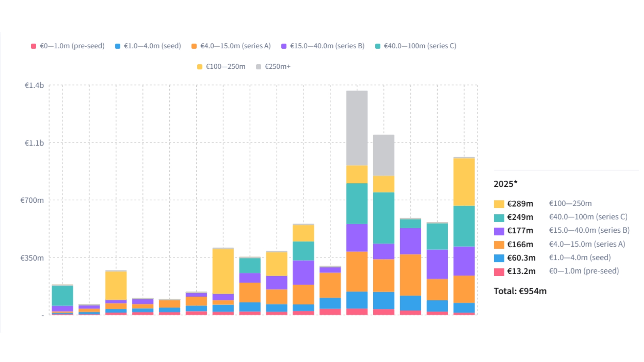This screenshot has width=644, height=362.
Task: Click yellow segment of the last bar
Action: [464, 182]
